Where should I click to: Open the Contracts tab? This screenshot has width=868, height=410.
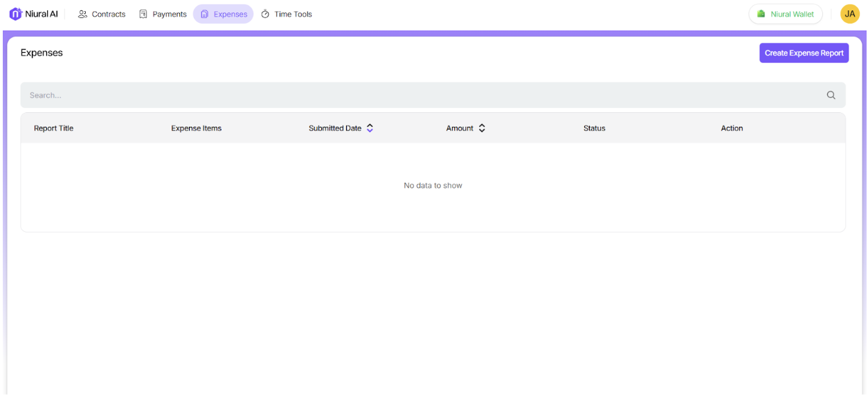pos(102,14)
